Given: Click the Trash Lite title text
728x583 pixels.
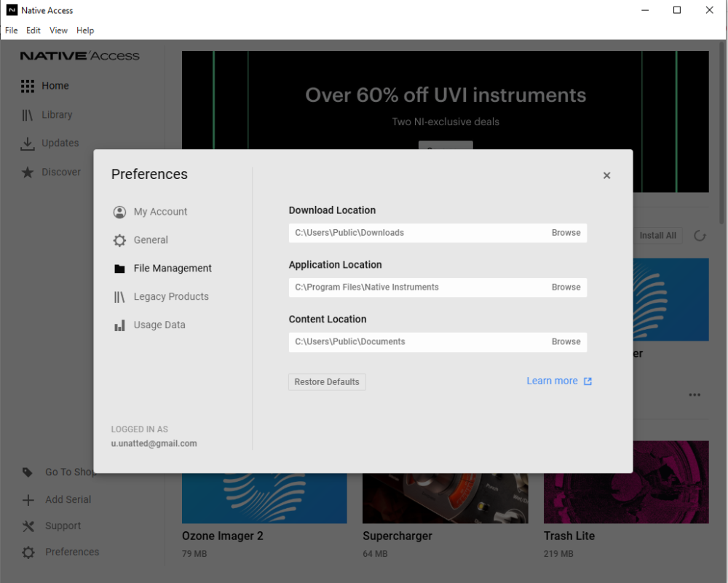Looking at the screenshot, I should [x=569, y=536].
